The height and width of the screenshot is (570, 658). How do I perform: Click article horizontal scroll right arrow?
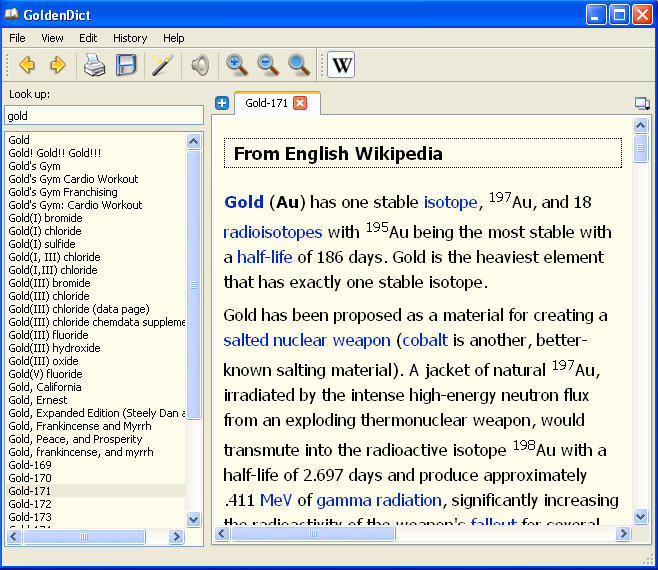(623, 533)
